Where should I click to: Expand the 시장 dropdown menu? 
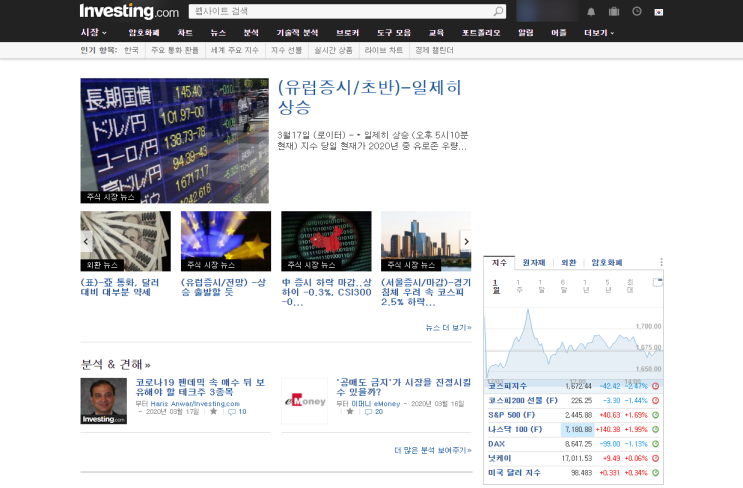[94, 33]
